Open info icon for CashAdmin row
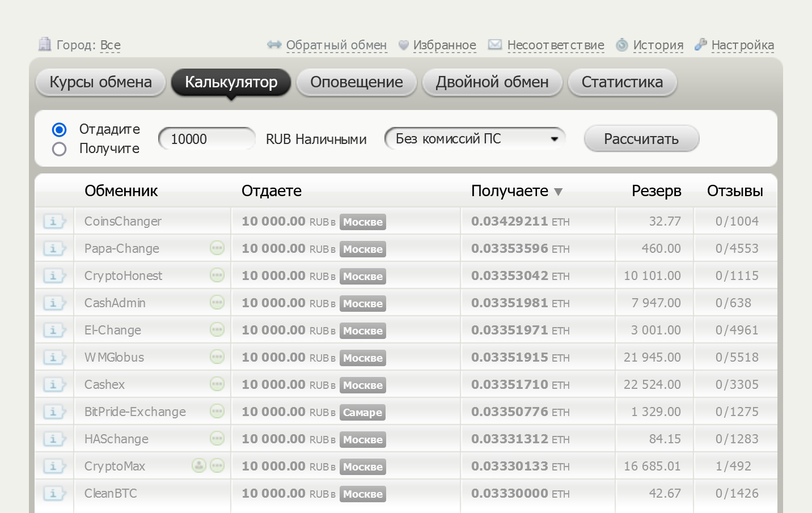This screenshot has height=513, width=812. [x=55, y=303]
